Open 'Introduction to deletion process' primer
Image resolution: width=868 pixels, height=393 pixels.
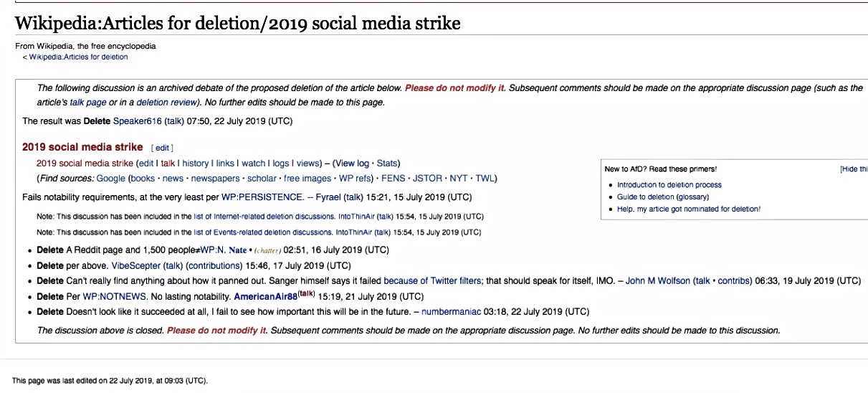click(x=669, y=184)
